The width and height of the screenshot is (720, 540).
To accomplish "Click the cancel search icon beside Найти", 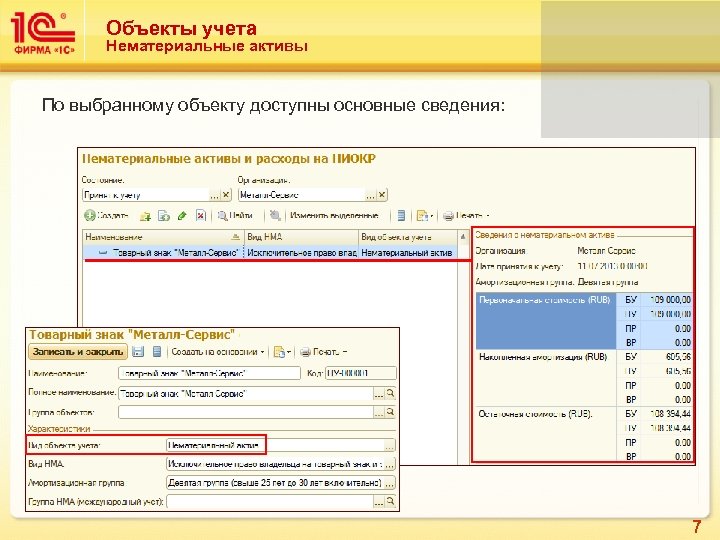I will [275, 215].
